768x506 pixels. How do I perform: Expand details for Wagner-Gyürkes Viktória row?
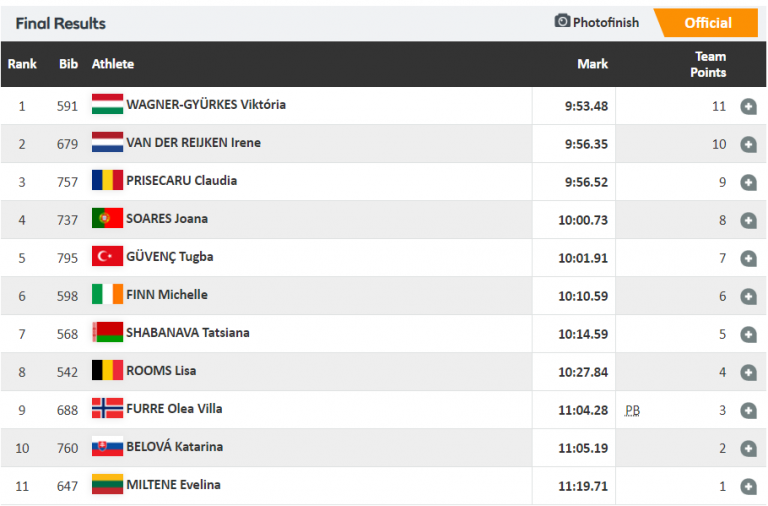(748, 106)
